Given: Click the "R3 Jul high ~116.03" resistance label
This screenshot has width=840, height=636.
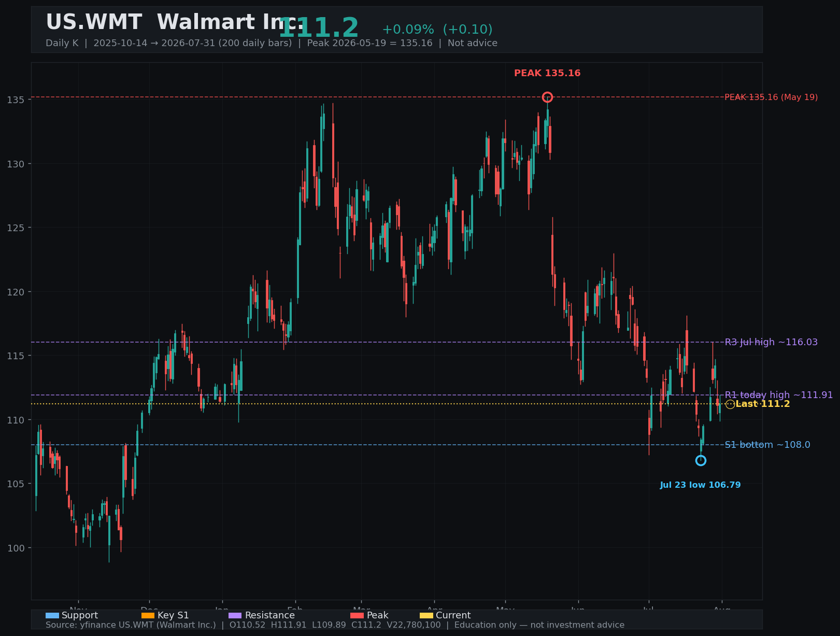Looking at the screenshot, I should pos(771,342).
